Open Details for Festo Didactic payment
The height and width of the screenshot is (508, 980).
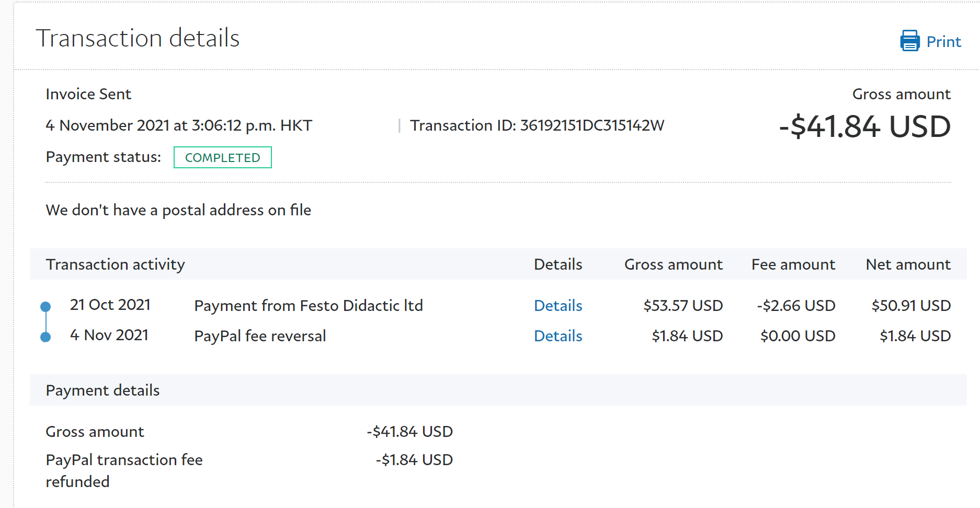click(x=558, y=306)
